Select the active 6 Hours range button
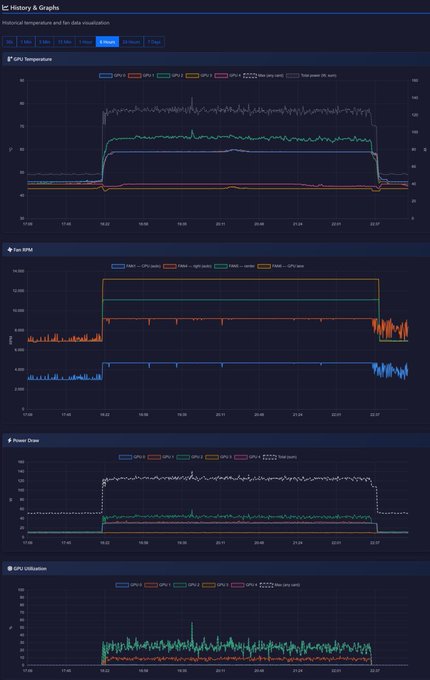430x680 pixels. (x=107, y=42)
